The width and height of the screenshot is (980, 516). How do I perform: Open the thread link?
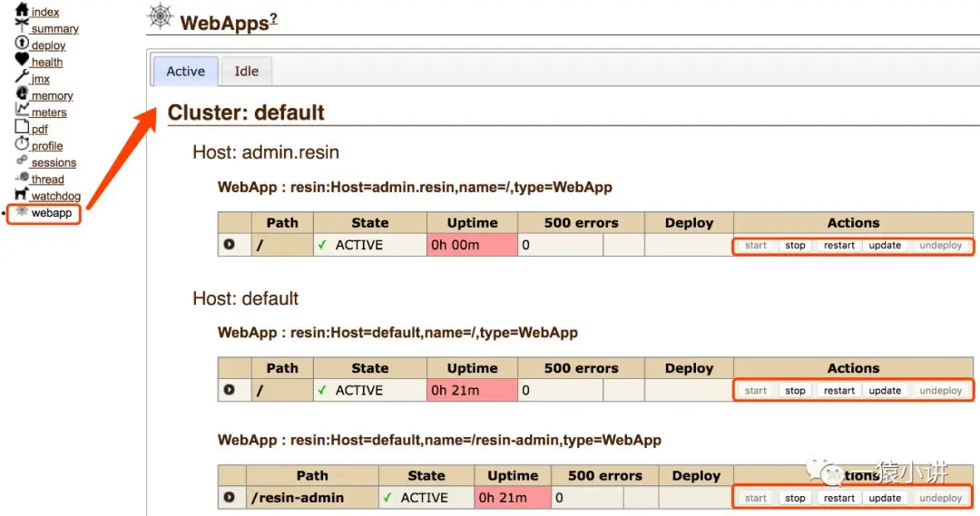point(47,180)
